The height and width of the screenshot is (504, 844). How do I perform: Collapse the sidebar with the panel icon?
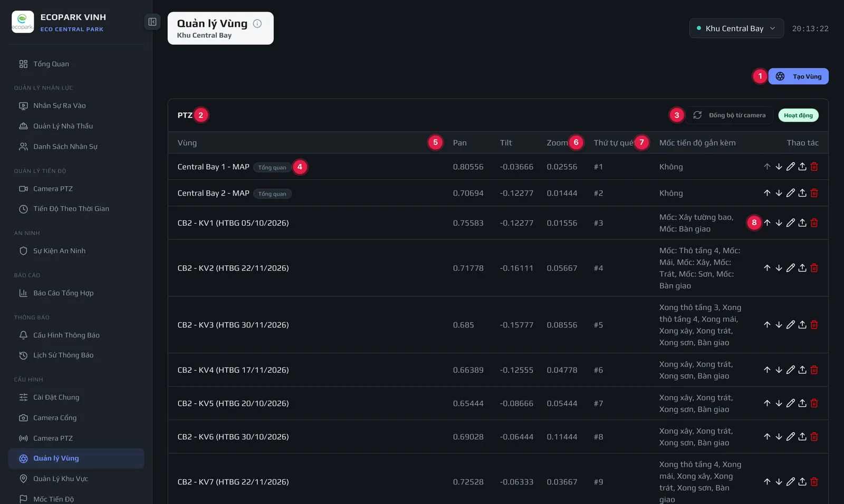pos(152,22)
